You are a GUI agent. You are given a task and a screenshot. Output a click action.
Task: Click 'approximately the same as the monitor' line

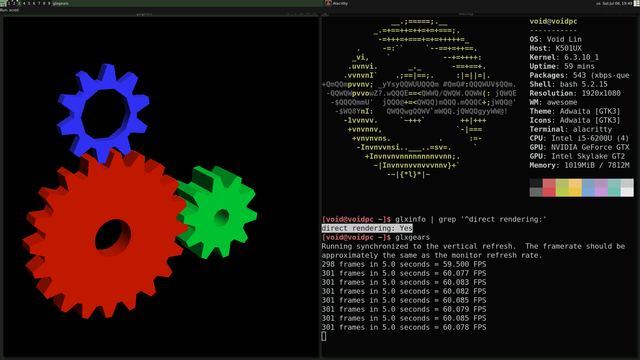click(432, 255)
